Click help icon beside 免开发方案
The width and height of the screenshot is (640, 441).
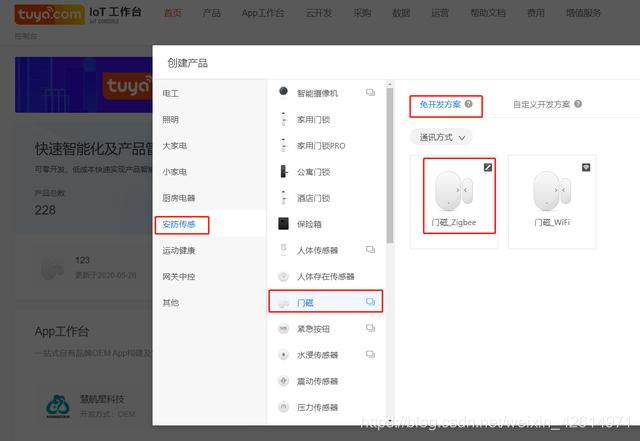[x=469, y=104]
